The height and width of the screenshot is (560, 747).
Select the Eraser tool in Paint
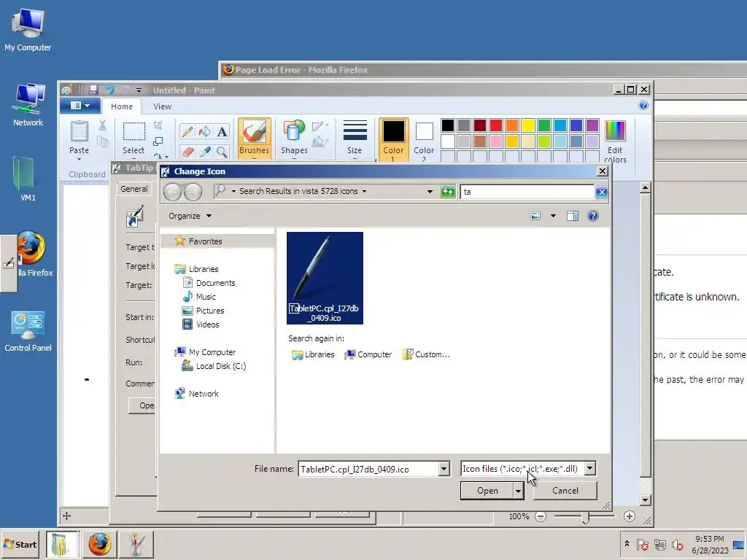coord(187,152)
